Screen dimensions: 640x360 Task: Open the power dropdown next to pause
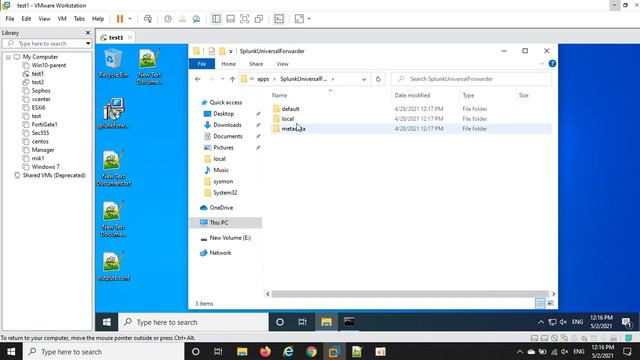tap(130, 19)
